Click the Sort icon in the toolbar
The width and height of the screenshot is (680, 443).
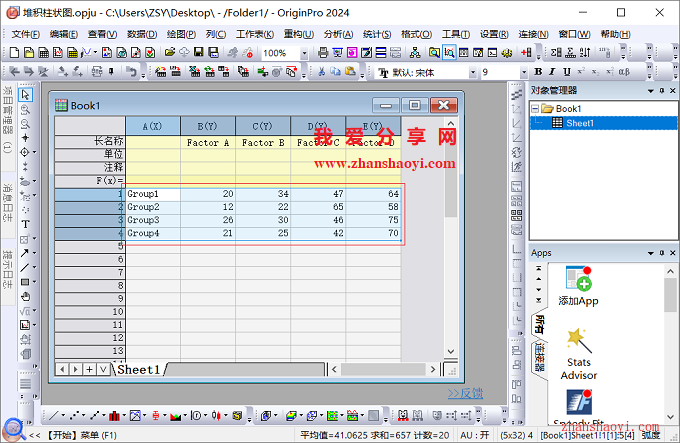585,53
